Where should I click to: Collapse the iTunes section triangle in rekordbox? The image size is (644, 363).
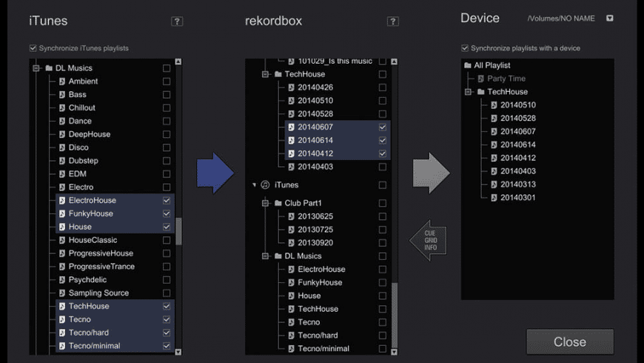254,185
